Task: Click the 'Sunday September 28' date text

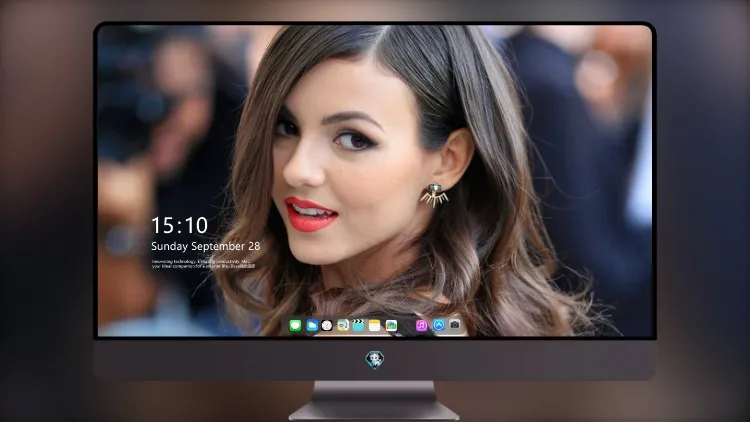Action: (206, 246)
